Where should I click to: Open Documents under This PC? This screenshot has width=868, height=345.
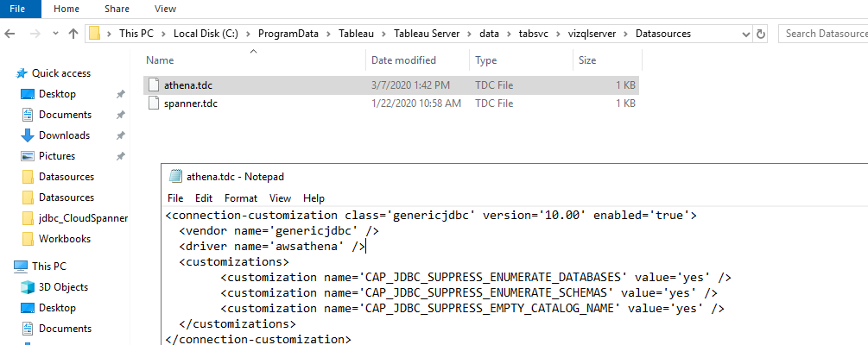click(x=65, y=329)
